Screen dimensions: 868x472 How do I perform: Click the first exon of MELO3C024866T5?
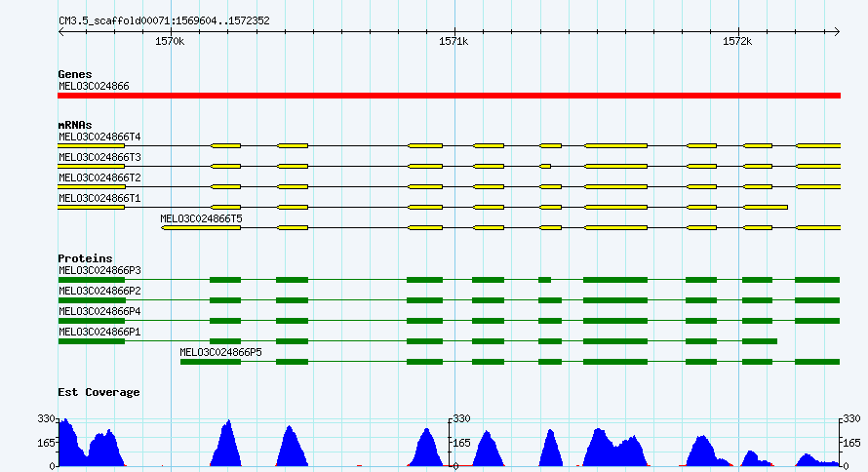click(202, 228)
